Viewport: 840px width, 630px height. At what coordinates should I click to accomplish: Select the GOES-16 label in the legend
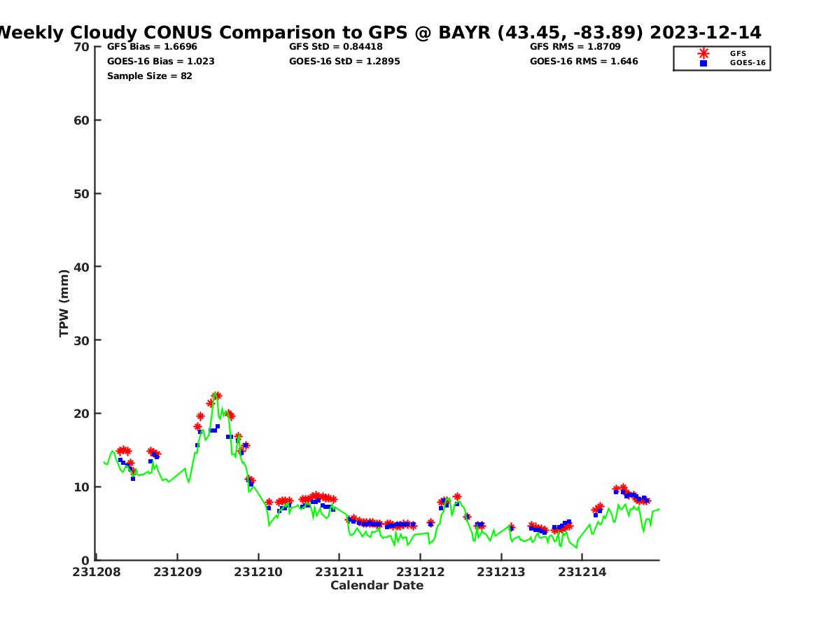pos(747,63)
